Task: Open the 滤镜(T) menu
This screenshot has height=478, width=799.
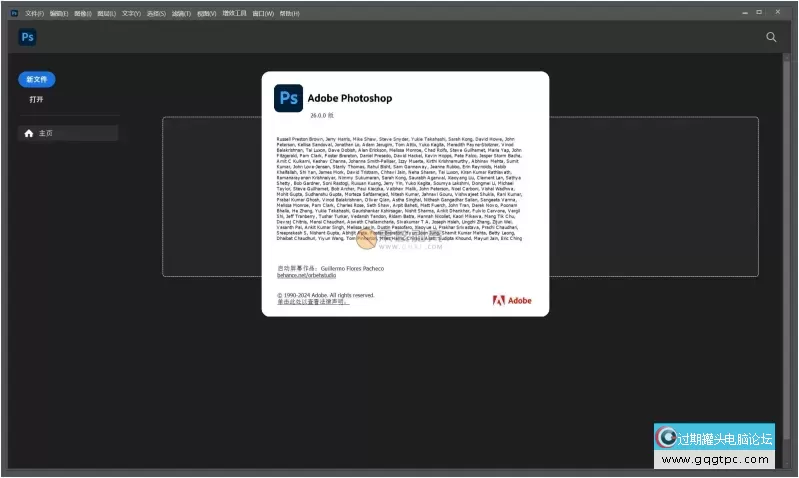Action: (x=181, y=15)
